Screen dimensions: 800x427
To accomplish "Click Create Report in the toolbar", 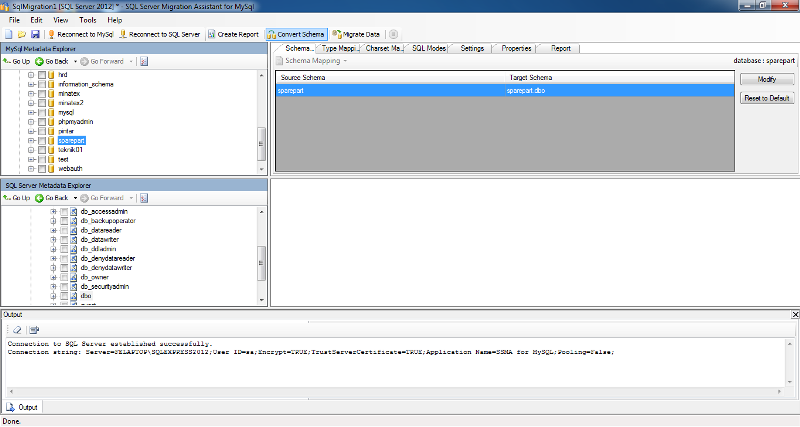I will point(233,34).
